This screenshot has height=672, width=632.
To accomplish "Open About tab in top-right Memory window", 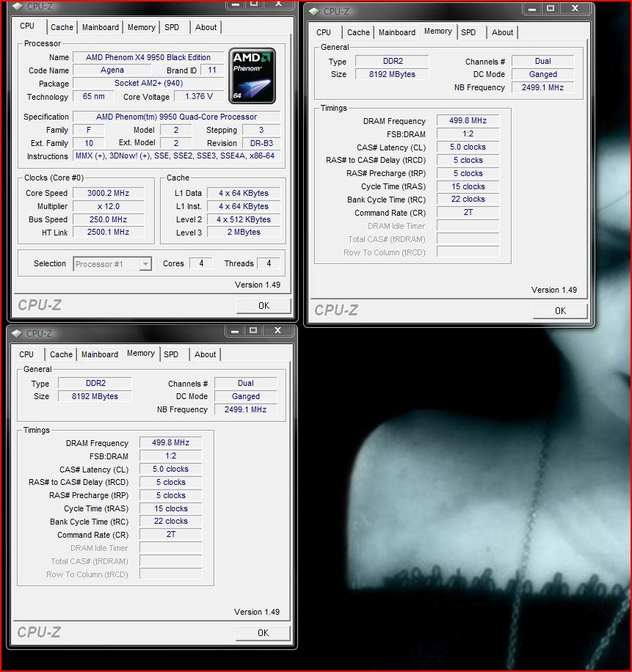I will point(503,32).
